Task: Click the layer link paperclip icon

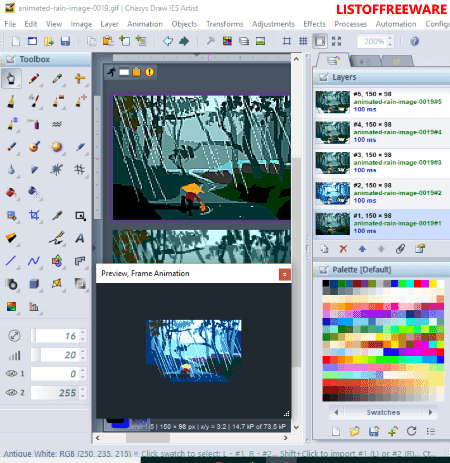Action: tap(400, 249)
